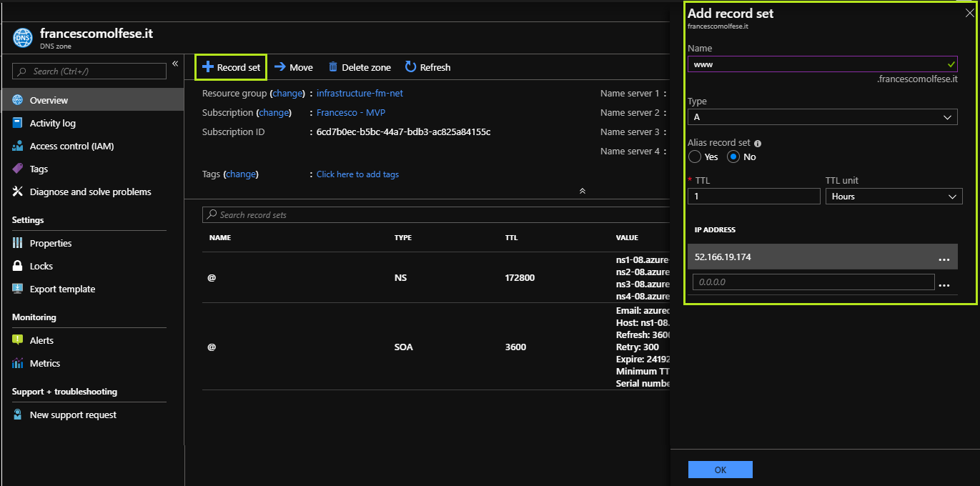Image resolution: width=980 pixels, height=486 pixels.
Task: Select Yes for Alias record set
Action: 695,157
